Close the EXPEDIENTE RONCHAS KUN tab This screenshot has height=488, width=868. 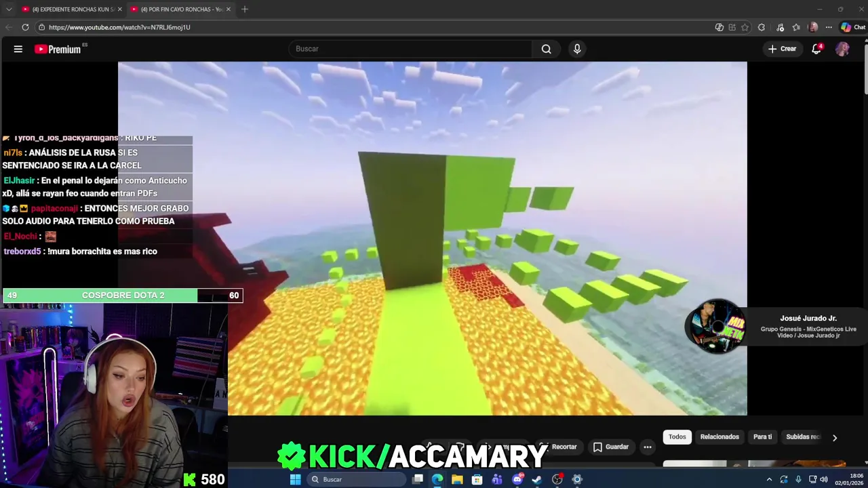click(x=119, y=9)
